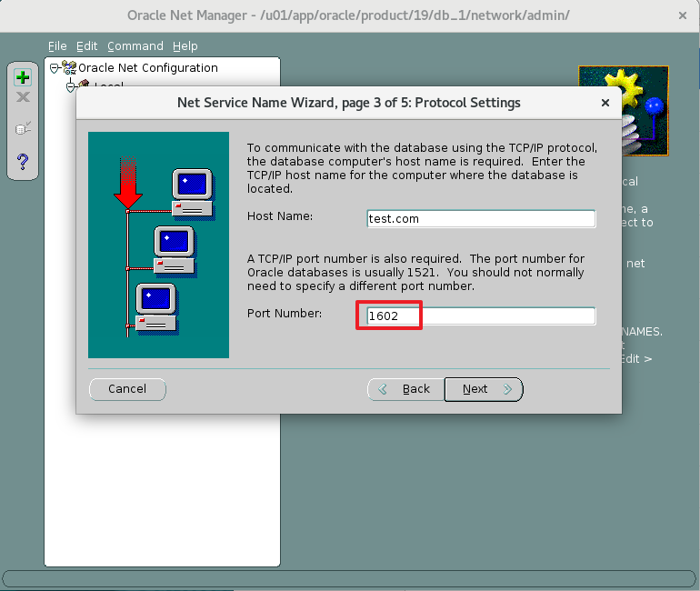Click the Test Service connection icon
The height and width of the screenshot is (591, 700).
pyautogui.click(x=23, y=128)
